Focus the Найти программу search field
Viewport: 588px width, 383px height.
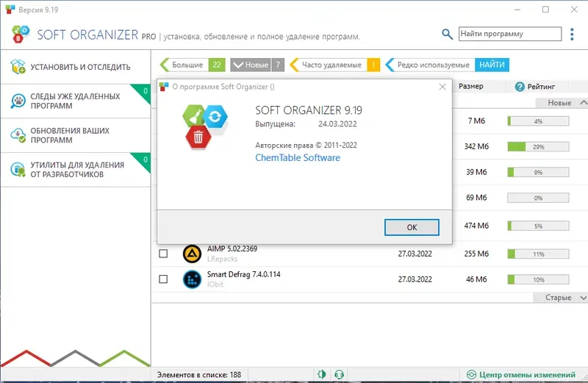pos(510,34)
